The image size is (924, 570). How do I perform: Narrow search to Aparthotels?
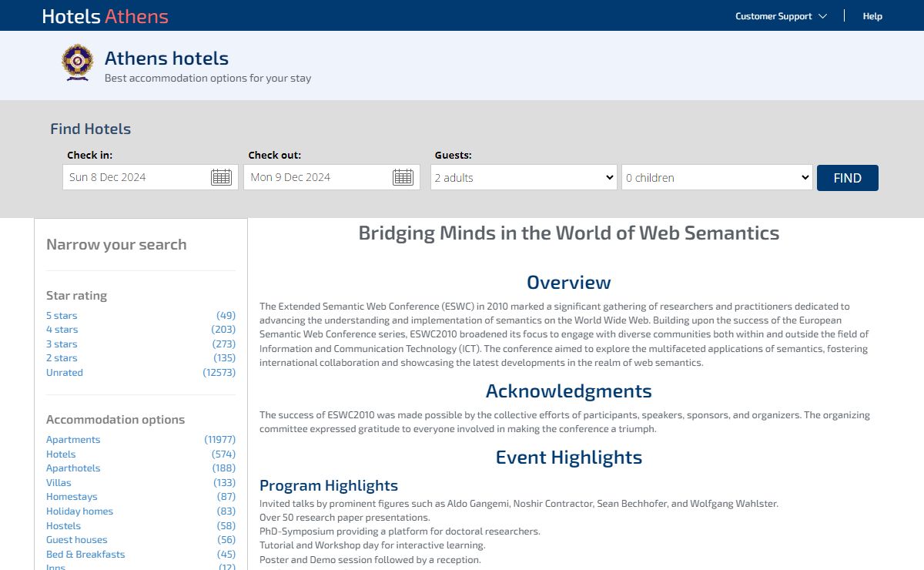pos(73,468)
